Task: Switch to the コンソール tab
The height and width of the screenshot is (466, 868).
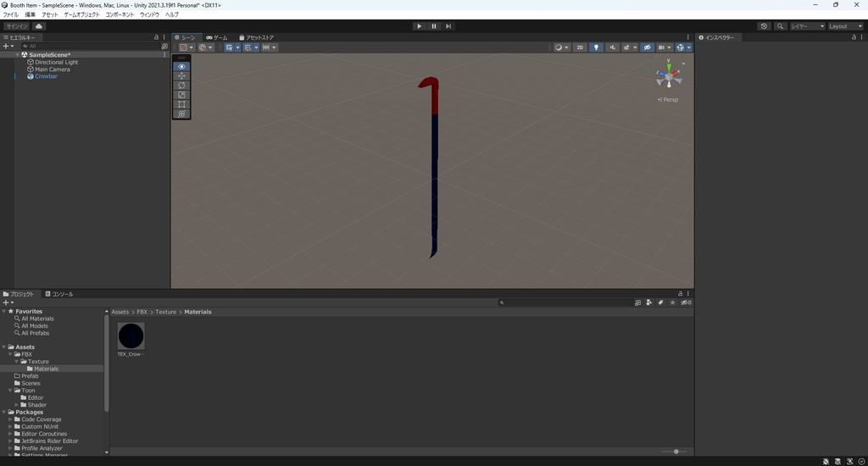Action: [x=59, y=294]
